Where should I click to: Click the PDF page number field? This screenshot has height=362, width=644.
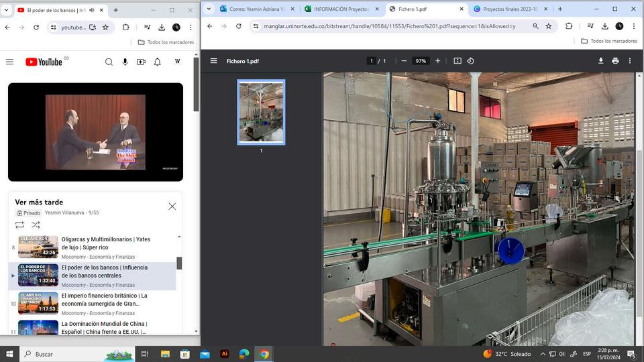(371, 61)
